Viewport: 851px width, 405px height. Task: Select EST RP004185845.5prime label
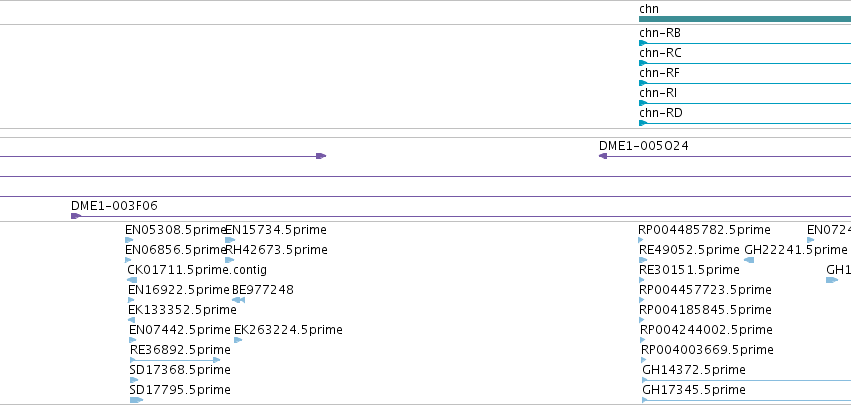706,311
